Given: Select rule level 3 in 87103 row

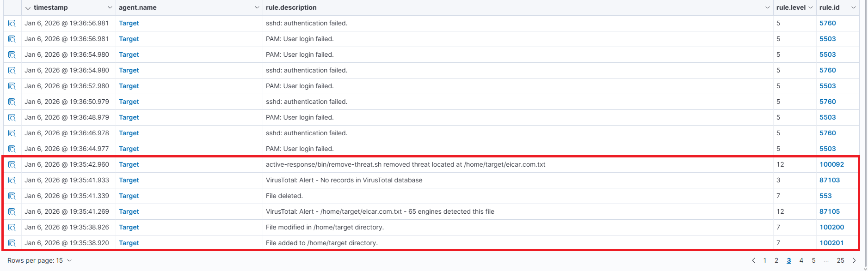Looking at the screenshot, I should click(778, 180).
